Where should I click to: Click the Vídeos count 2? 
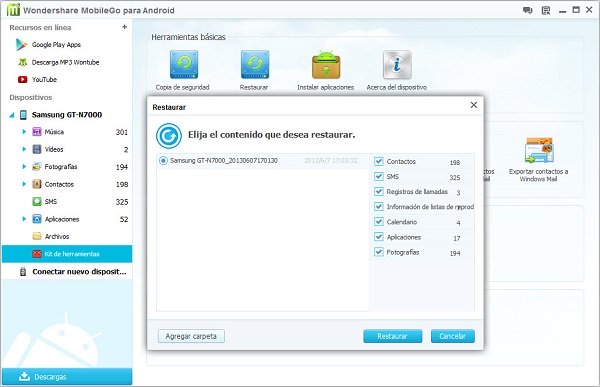126,150
